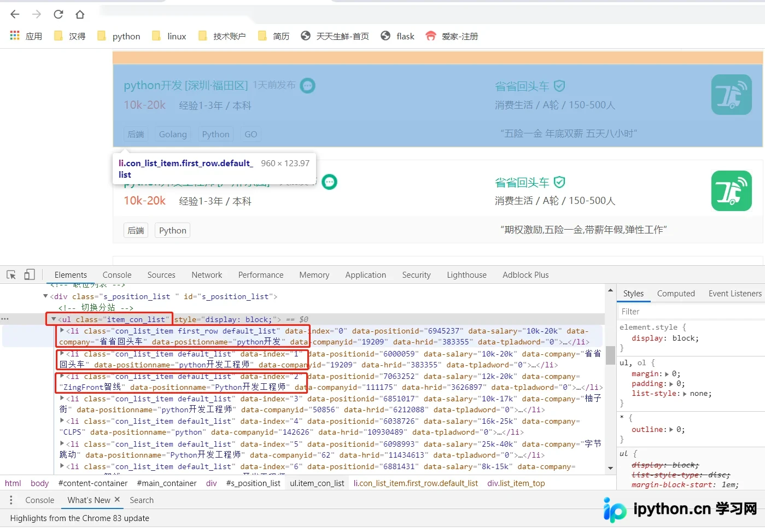Expand the li node with data-index 5
This screenshot has width=765, height=532.
coord(62,444)
